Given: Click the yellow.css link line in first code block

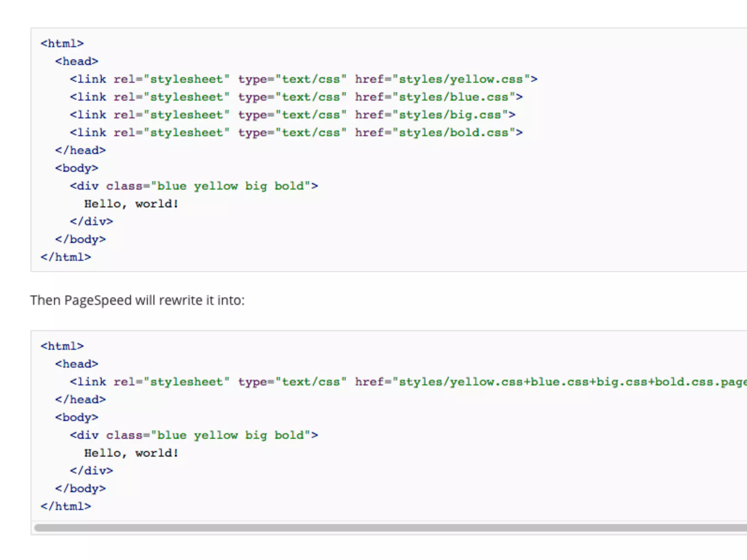Looking at the screenshot, I should coord(303,79).
